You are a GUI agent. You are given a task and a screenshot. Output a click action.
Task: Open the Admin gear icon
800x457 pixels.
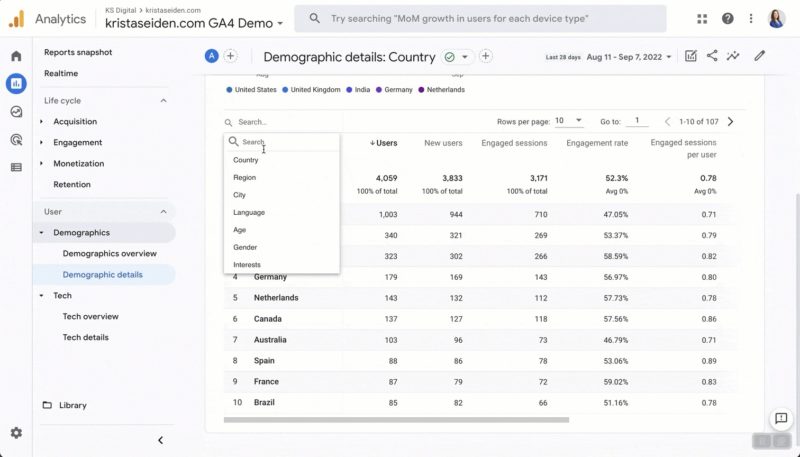pos(16,433)
